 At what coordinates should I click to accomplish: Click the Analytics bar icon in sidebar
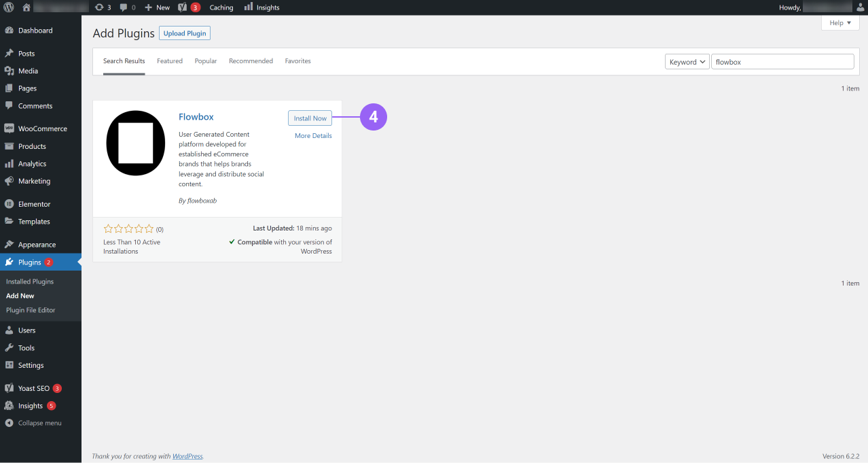9,164
